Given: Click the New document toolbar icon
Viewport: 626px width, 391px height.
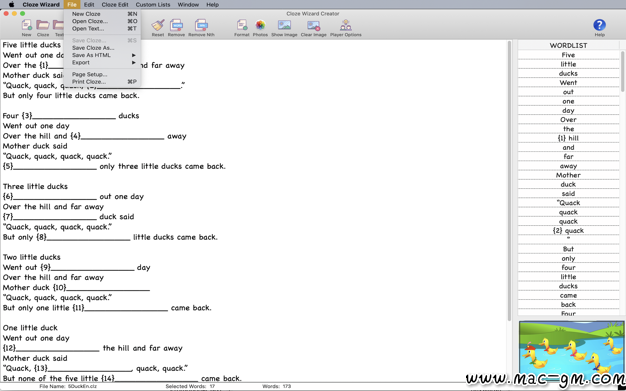Looking at the screenshot, I should 26,26.
